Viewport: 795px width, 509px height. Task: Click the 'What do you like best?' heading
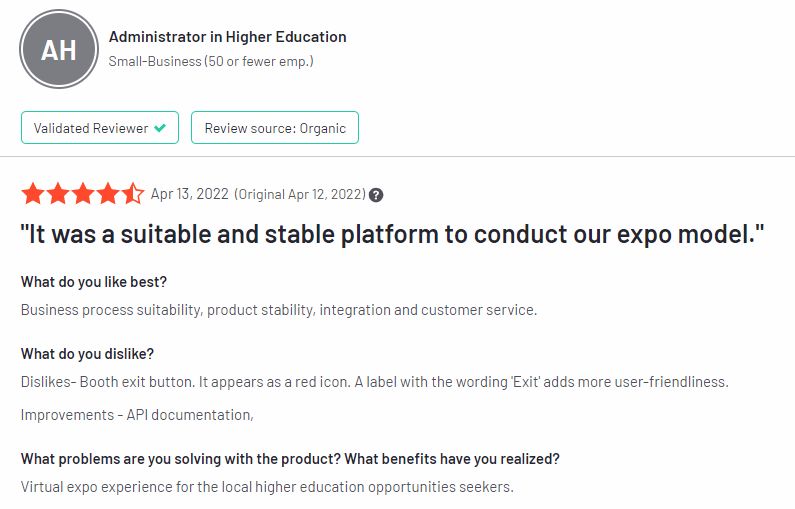[94, 282]
